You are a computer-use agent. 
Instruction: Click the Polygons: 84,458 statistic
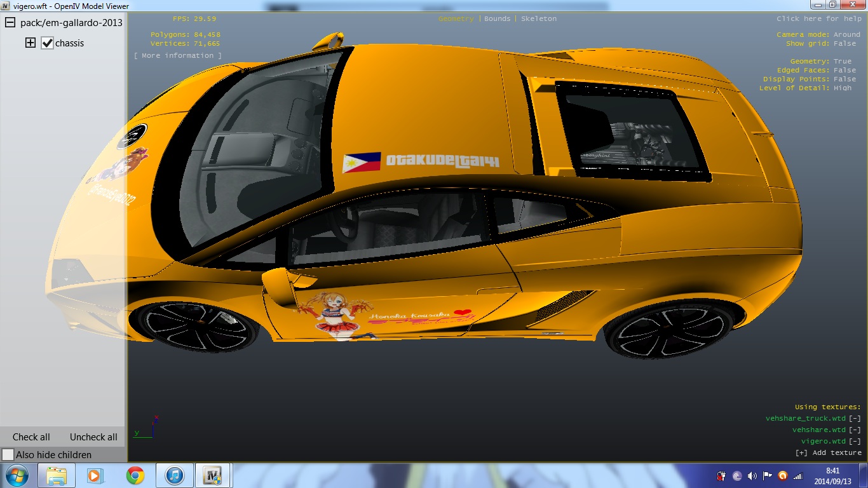186,34
